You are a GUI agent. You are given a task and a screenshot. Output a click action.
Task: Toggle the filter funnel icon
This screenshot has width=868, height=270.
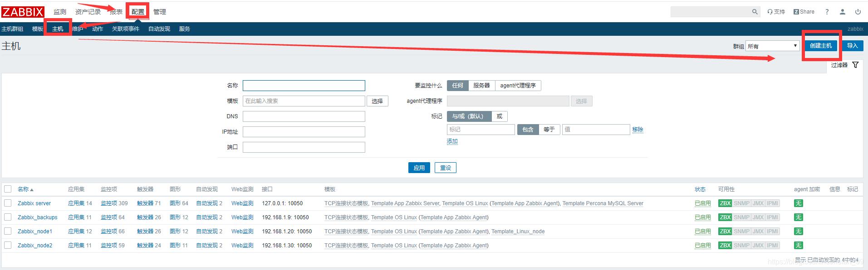click(x=855, y=65)
